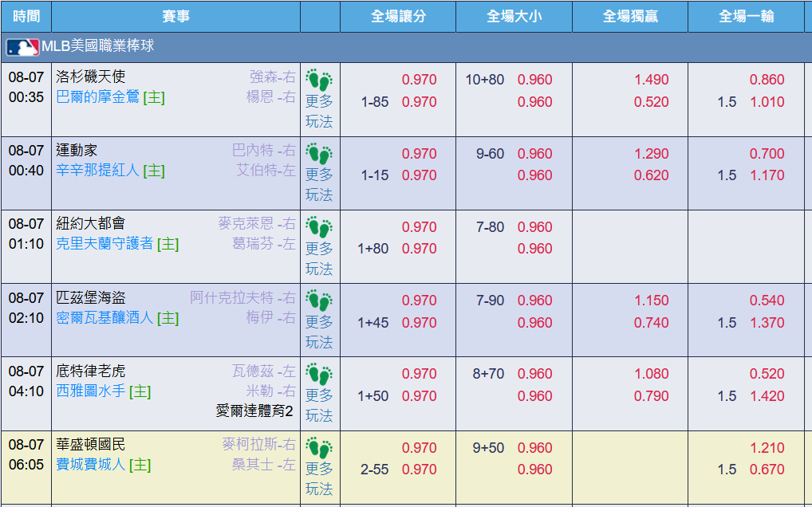This screenshot has height=507, width=812.
Task: Pick 0.740 moneyline odds for 密爾瓦基釀酒人
Action: point(652,322)
